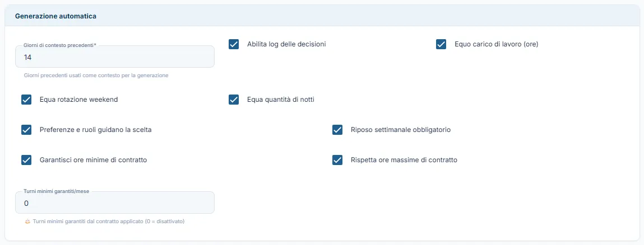The width and height of the screenshot is (644, 245).
Task: Click the 'Turni minimi garantiti/mese' floating label
Action: tap(56, 191)
